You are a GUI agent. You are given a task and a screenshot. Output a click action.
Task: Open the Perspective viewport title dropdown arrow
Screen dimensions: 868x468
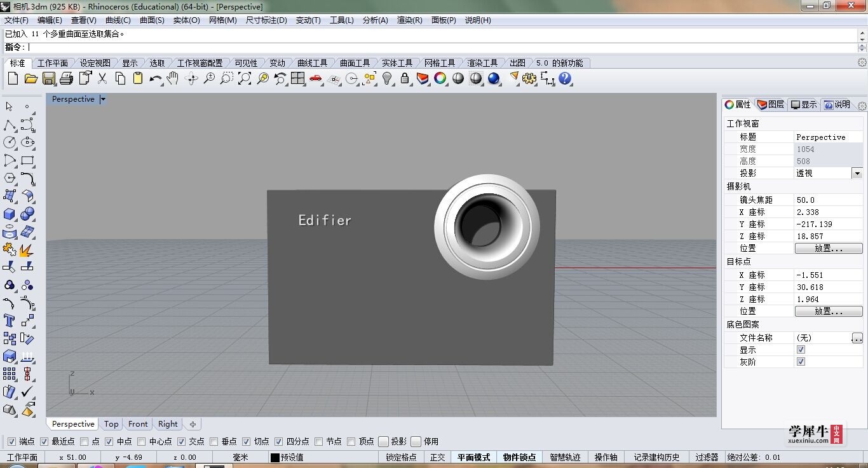point(103,99)
